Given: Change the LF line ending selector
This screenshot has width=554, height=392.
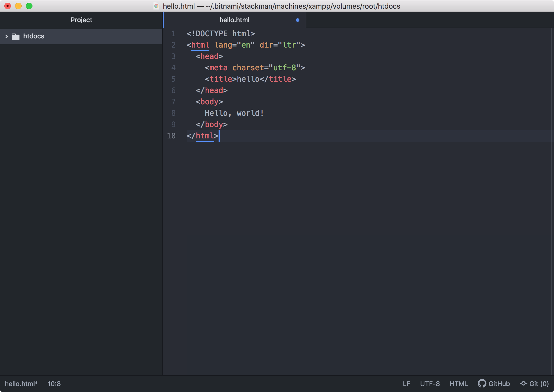Looking at the screenshot, I should [x=406, y=384].
